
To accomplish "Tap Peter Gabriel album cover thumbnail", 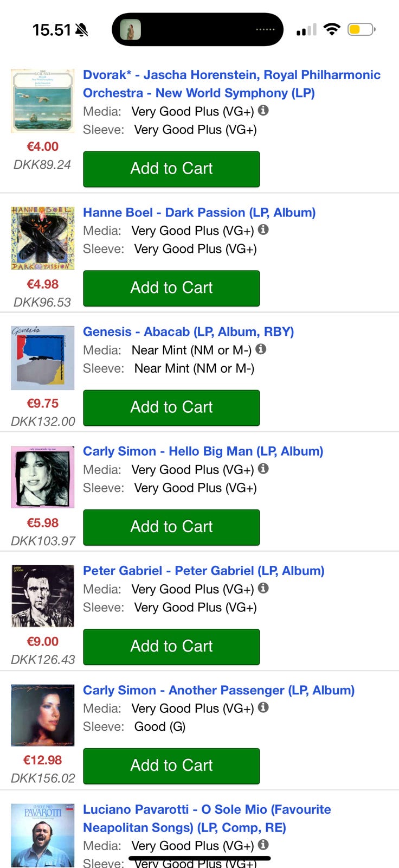I will (43, 596).
